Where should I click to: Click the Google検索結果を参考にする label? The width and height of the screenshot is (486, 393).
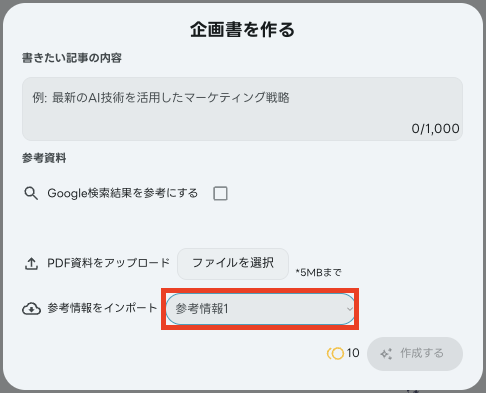coord(123,193)
